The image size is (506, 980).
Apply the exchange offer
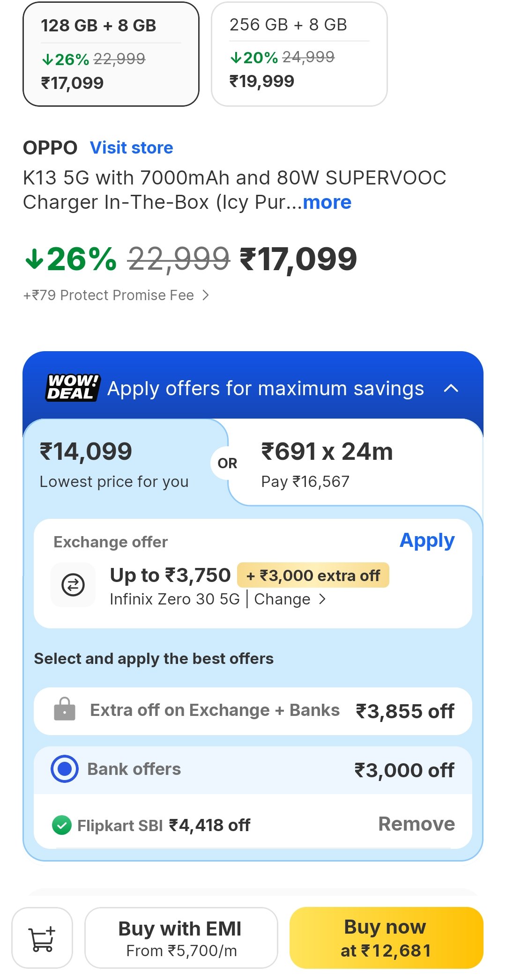click(x=427, y=541)
